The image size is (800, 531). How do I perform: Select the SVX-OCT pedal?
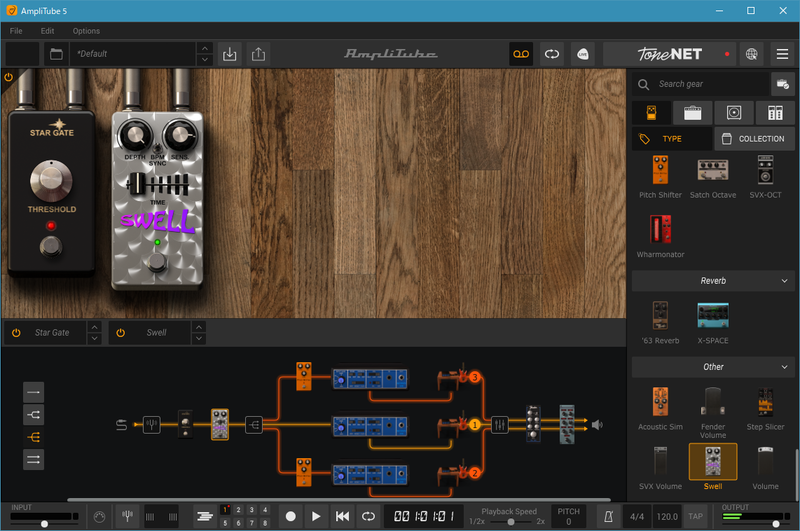(765, 177)
